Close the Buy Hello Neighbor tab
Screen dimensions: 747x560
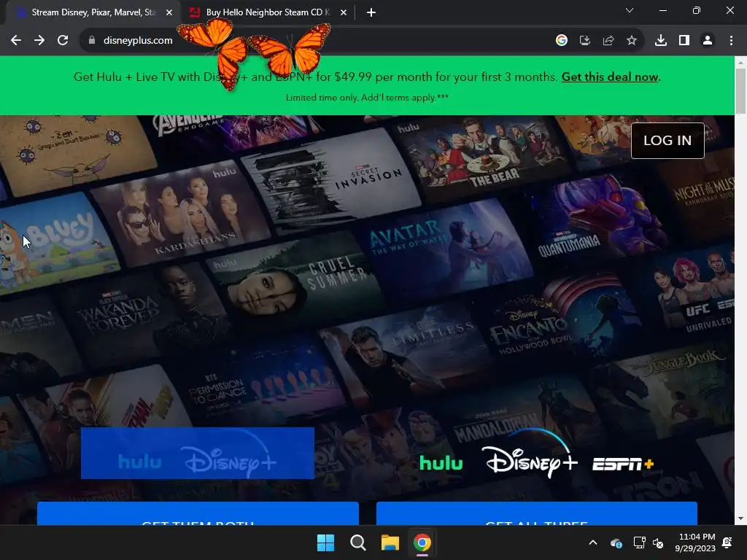(344, 12)
